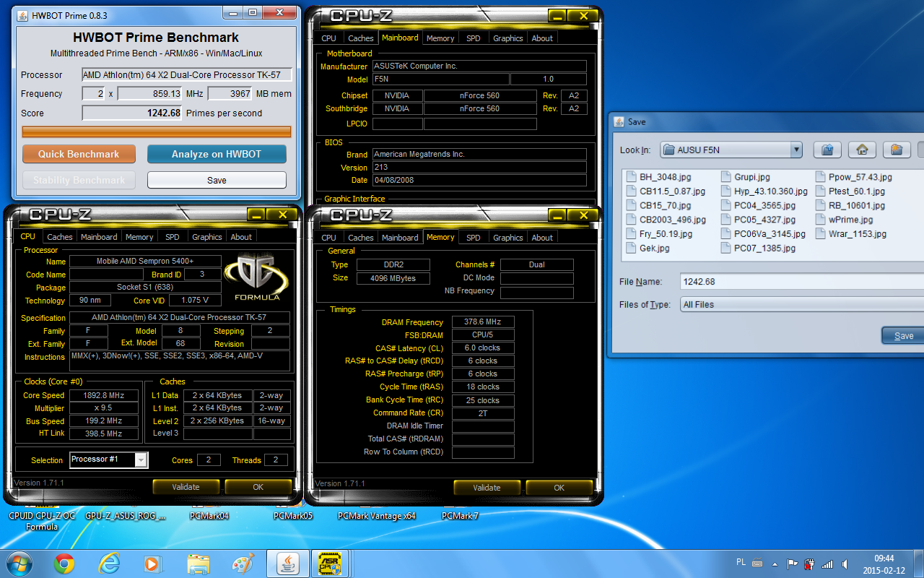
Task: Click Validate in the CPU-Z Memory window
Action: [486, 488]
